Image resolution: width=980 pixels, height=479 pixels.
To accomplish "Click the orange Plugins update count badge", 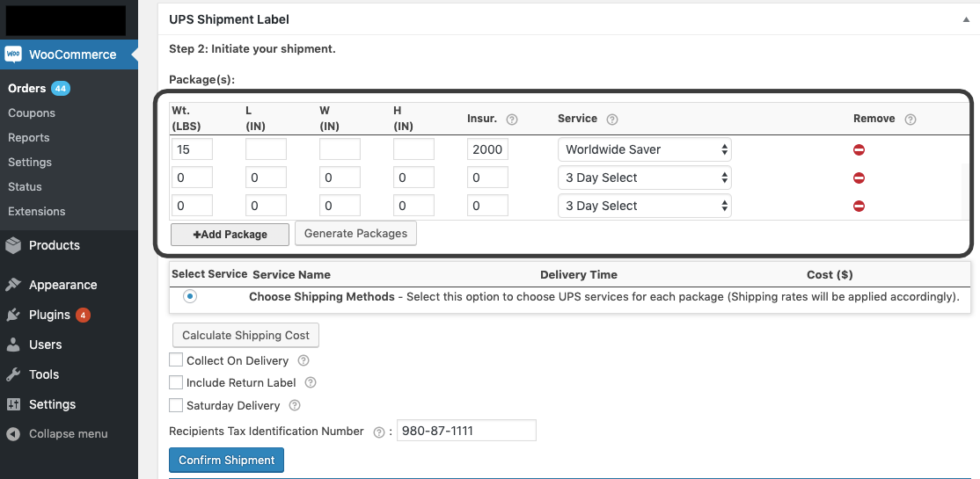I will click(83, 315).
